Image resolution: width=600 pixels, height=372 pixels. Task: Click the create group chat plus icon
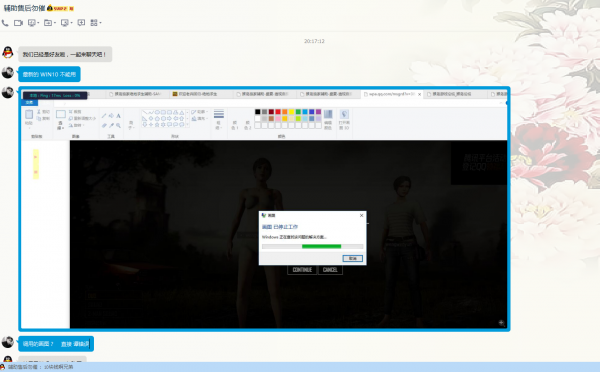pos(81,23)
